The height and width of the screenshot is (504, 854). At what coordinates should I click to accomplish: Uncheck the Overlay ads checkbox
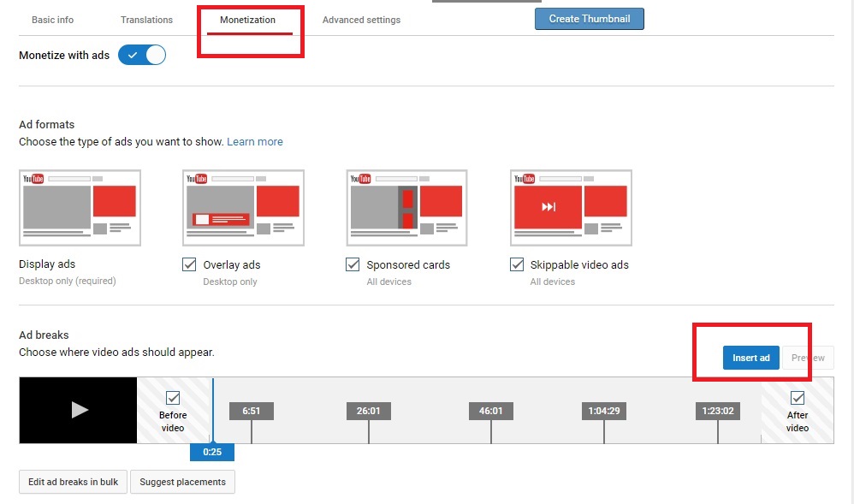[189, 264]
